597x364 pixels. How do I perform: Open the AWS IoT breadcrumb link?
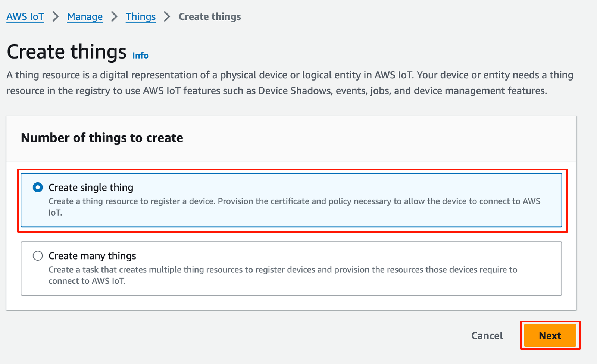(x=25, y=17)
